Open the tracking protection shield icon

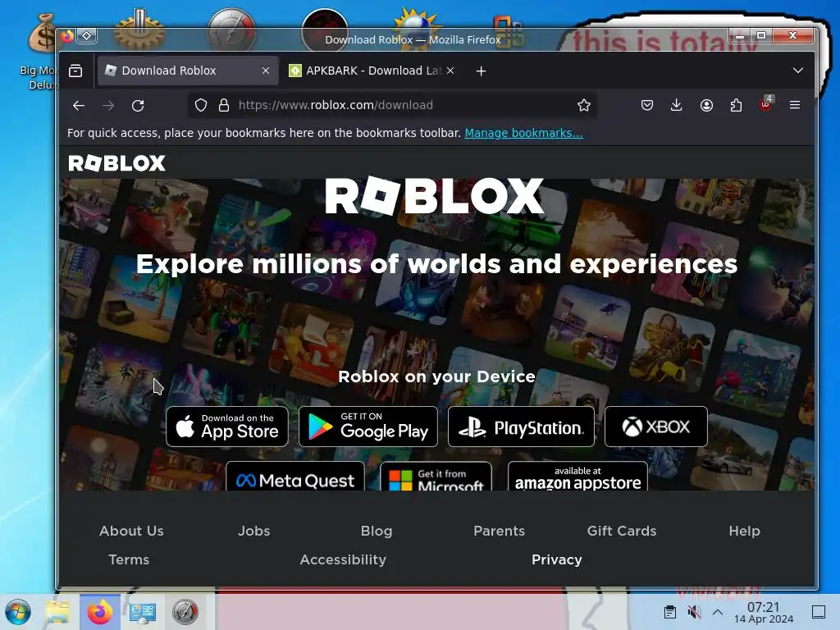tap(201, 106)
